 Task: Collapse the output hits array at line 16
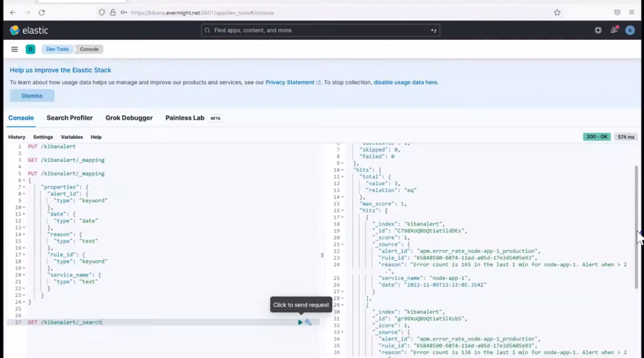pyautogui.click(x=343, y=211)
